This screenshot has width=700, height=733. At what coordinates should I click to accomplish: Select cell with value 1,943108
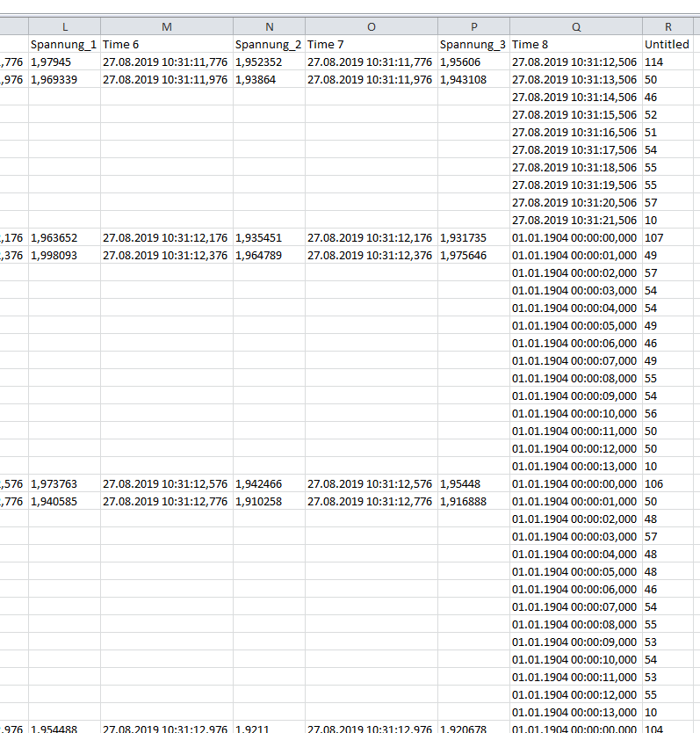[x=473, y=79]
